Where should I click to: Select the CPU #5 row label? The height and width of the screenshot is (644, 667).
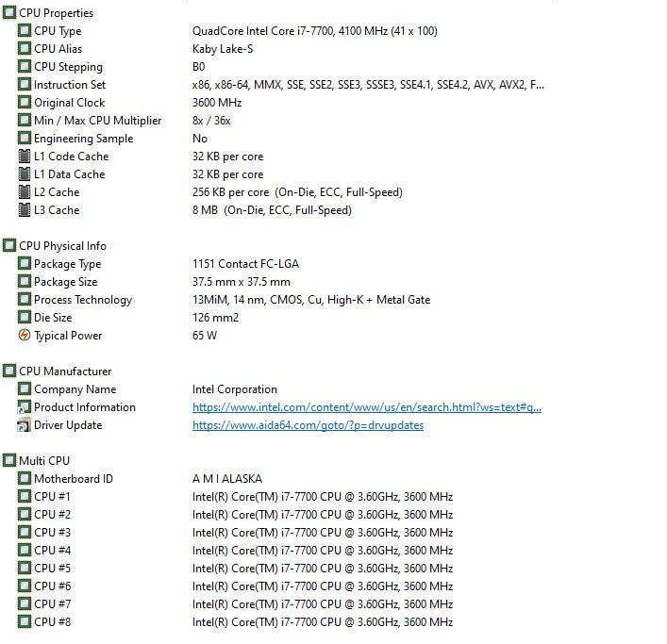click(x=52, y=568)
